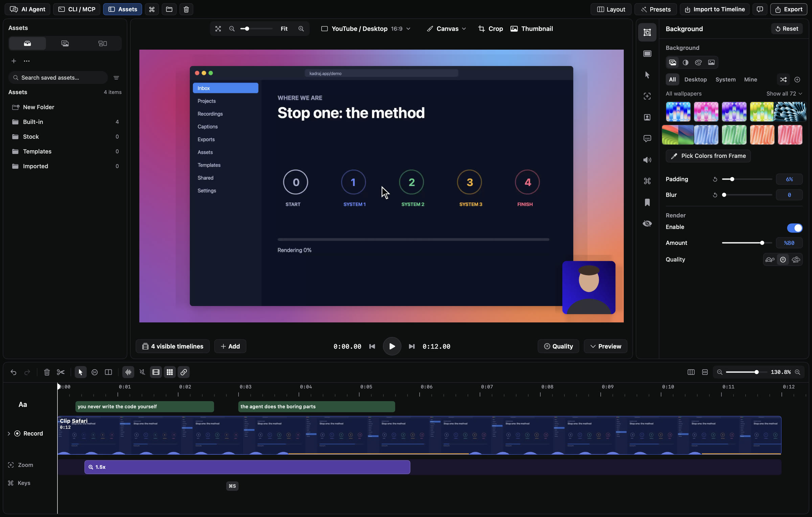Add a new timeline track with Add
Image resolution: width=812 pixels, height=517 pixels.
230,346
